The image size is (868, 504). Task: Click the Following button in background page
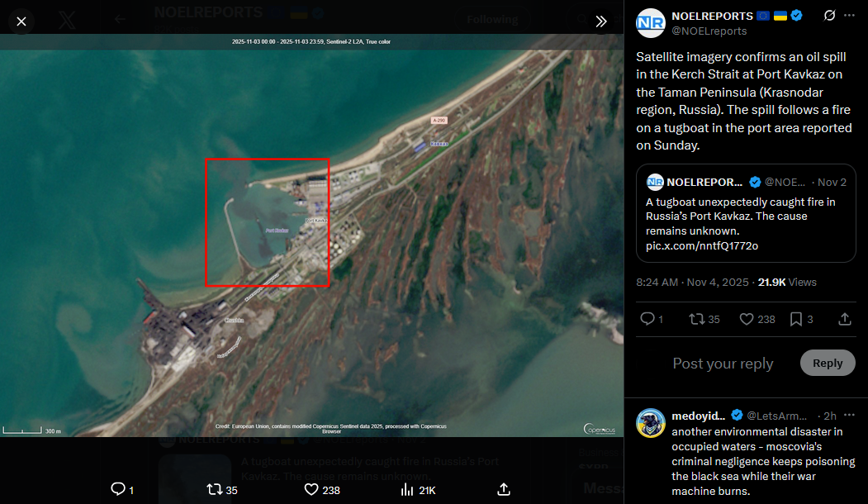tap(492, 20)
